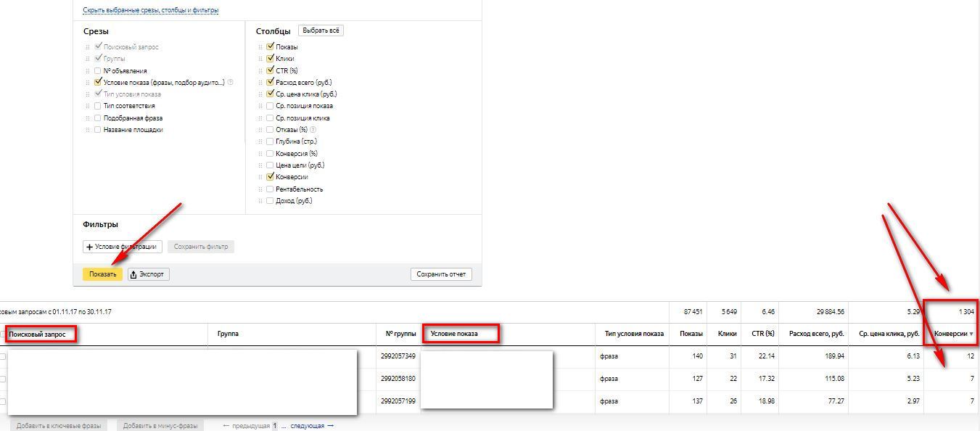
Task: Grab the drag handle next to Показы
Action: point(260,47)
